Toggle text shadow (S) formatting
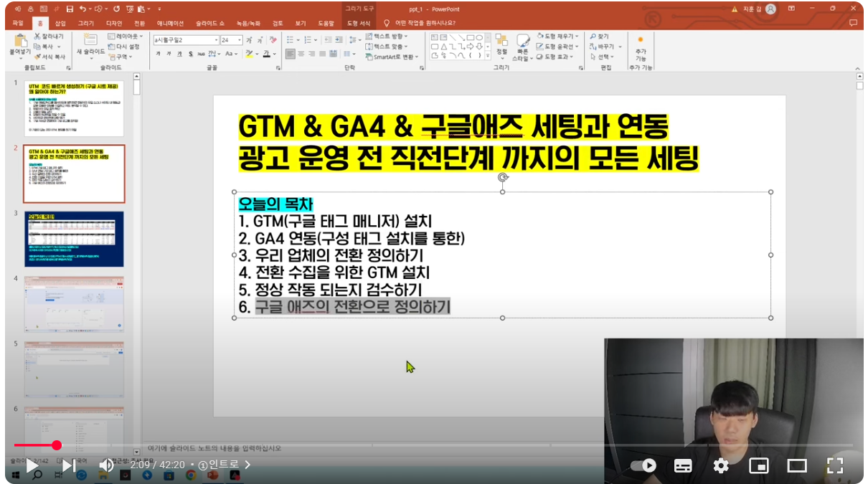Viewport: 868px width, 484px height. [191, 54]
